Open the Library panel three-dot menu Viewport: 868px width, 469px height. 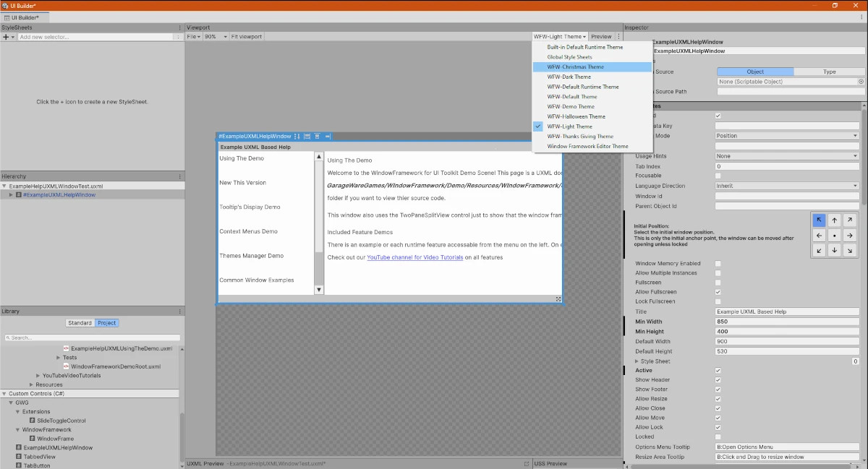tap(180, 311)
